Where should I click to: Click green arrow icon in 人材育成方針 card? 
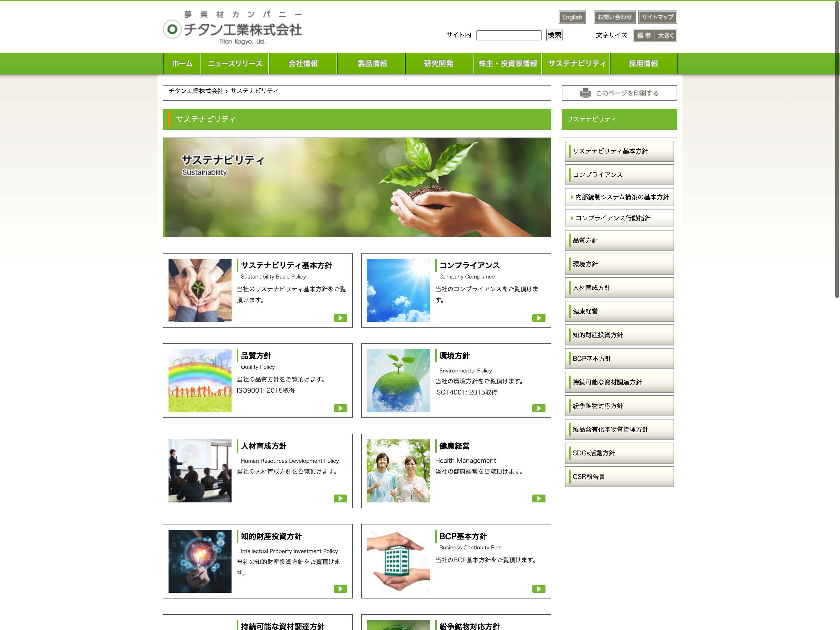[340, 498]
